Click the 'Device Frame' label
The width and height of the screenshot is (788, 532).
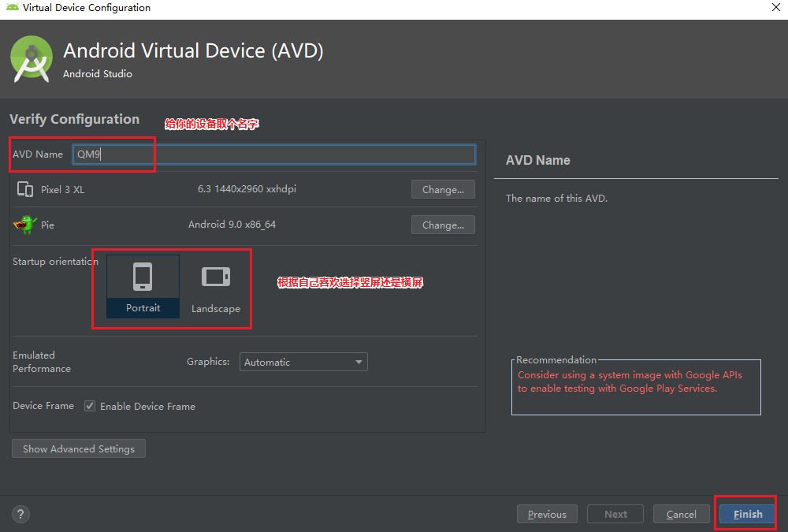click(43, 405)
